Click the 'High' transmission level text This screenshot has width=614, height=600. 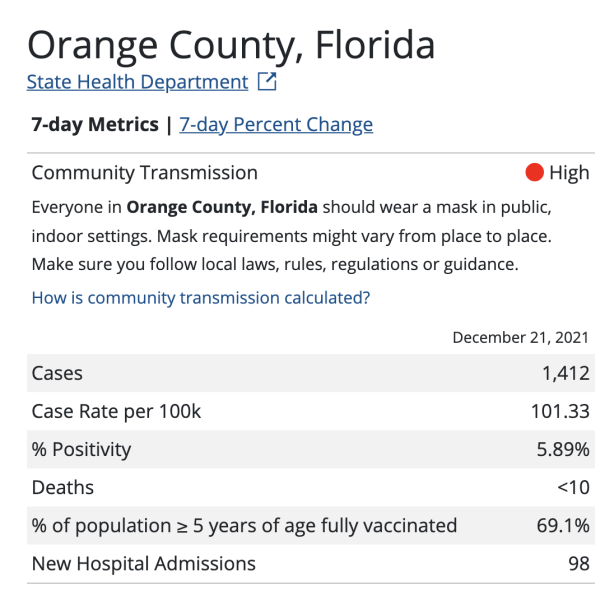pyautogui.click(x=569, y=173)
